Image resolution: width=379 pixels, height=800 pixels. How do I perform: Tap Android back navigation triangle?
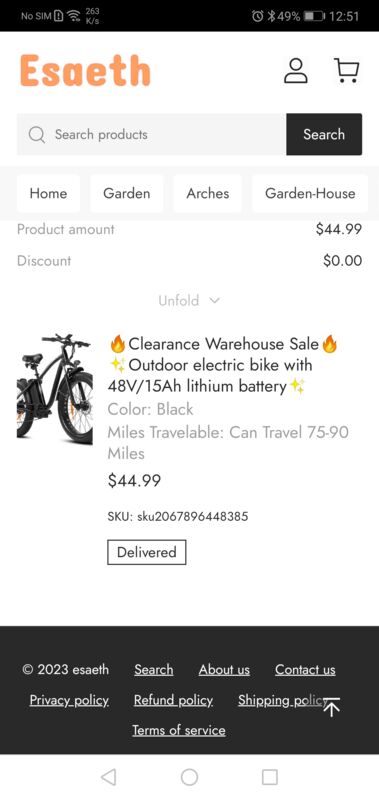click(x=108, y=777)
